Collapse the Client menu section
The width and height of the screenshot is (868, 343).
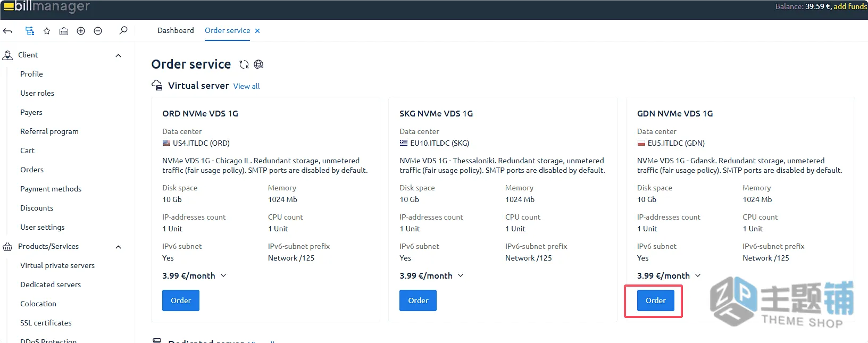tap(118, 55)
